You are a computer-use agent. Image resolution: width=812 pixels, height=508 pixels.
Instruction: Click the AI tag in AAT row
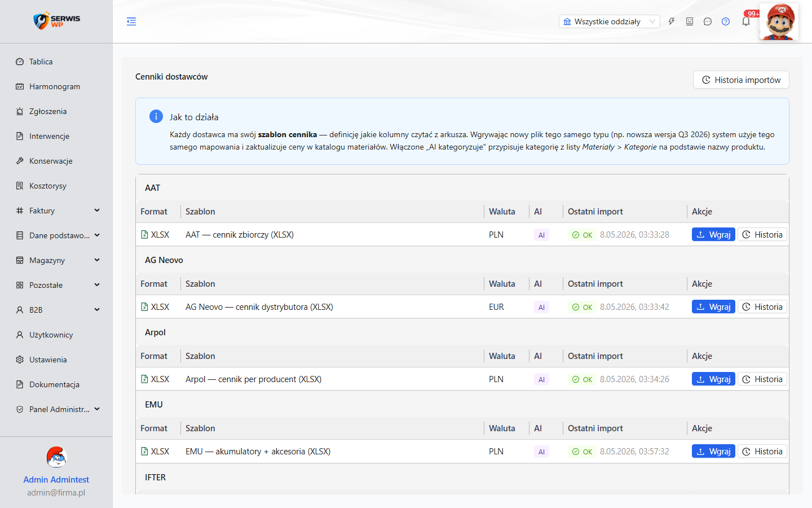(x=541, y=235)
